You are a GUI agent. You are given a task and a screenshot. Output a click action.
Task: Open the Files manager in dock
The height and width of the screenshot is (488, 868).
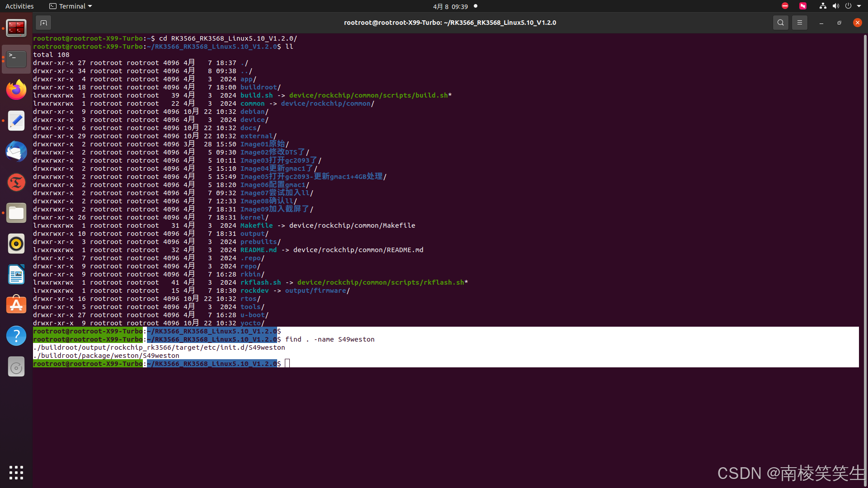click(16, 213)
